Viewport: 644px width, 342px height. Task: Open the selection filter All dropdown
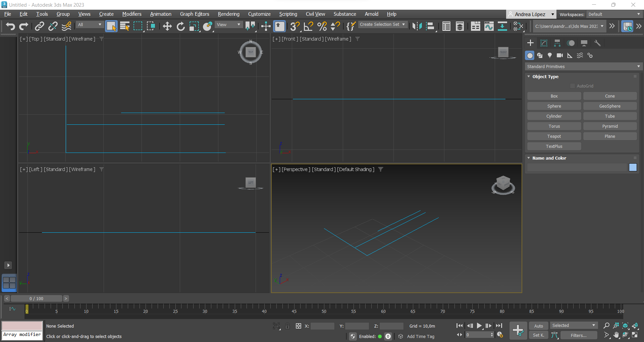(x=89, y=24)
